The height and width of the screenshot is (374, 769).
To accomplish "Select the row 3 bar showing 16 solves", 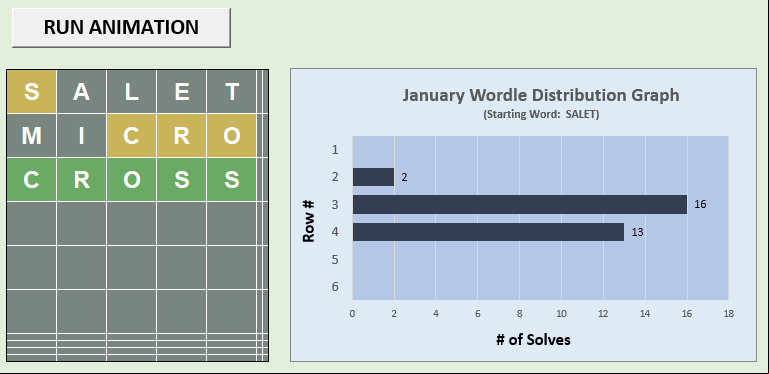I will 520,204.
